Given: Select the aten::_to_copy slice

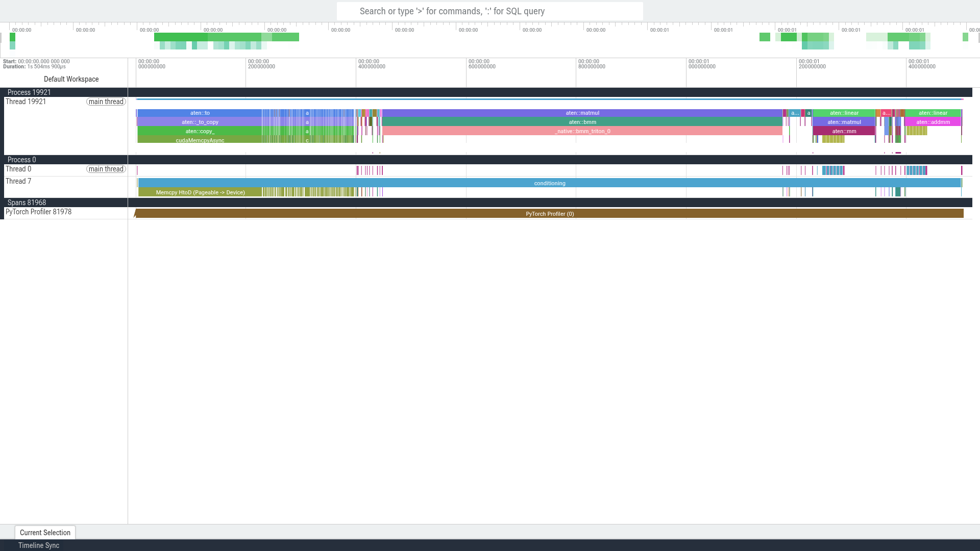Looking at the screenshot, I should [x=200, y=122].
